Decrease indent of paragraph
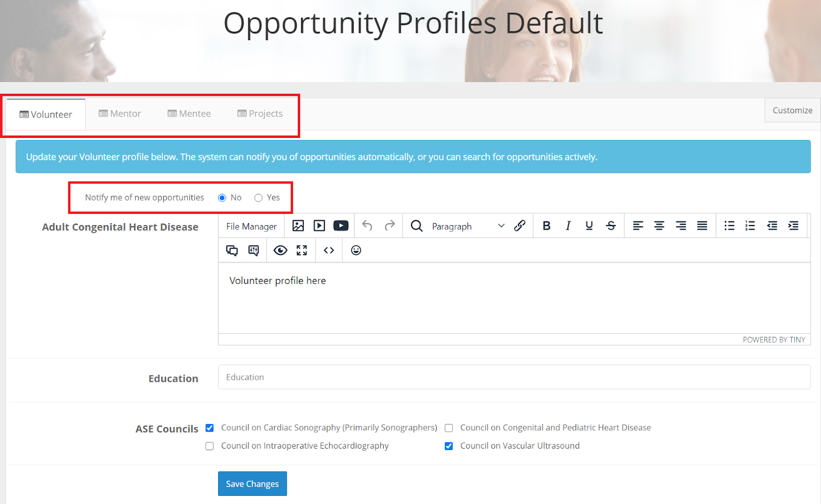This screenshot has width=821, height=504. click(772, 226)
